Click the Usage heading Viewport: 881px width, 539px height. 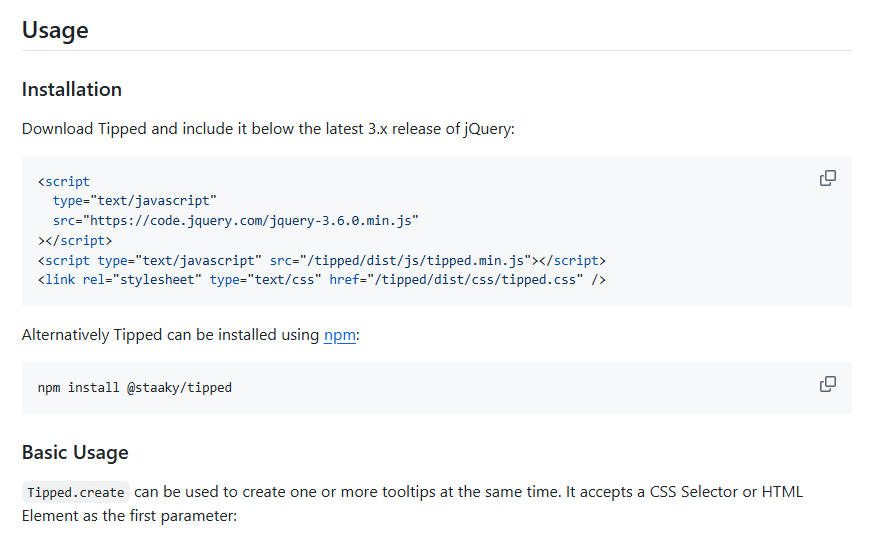(55, 30)
